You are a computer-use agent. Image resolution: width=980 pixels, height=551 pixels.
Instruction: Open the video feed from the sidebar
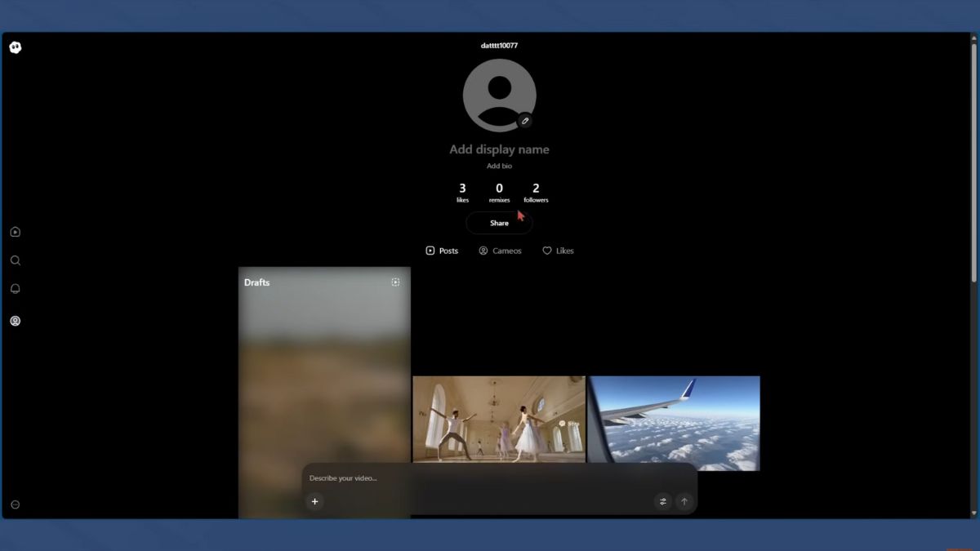15,233
